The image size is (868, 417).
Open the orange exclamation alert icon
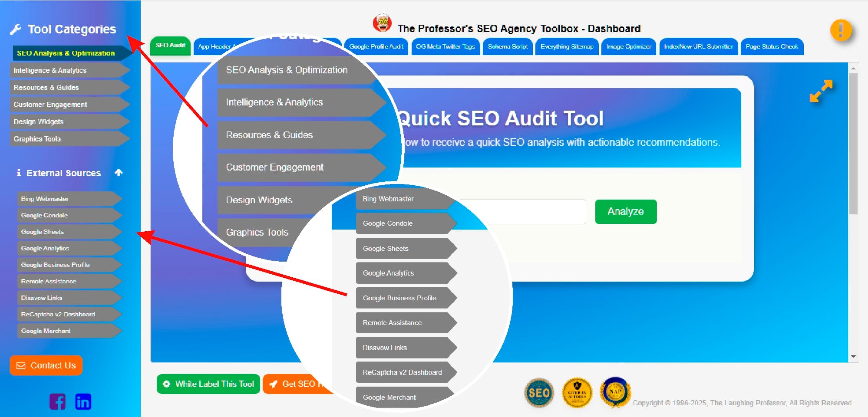click(841, 30)
